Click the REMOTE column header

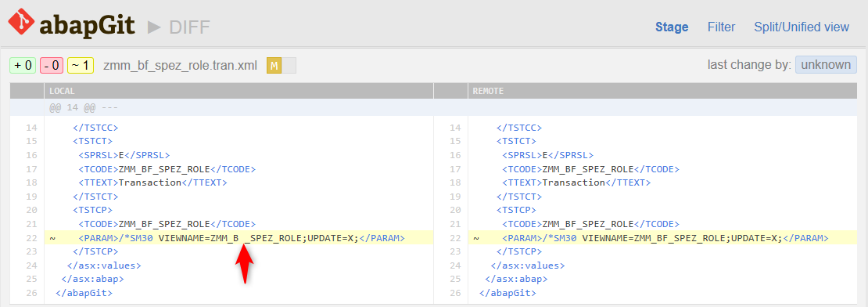point(662,91)
